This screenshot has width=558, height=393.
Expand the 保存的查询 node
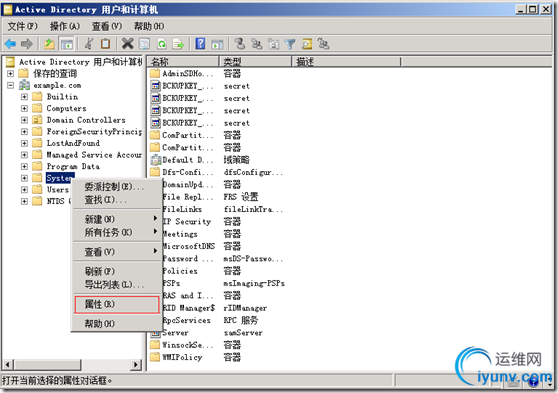click(x=10, y=74)
